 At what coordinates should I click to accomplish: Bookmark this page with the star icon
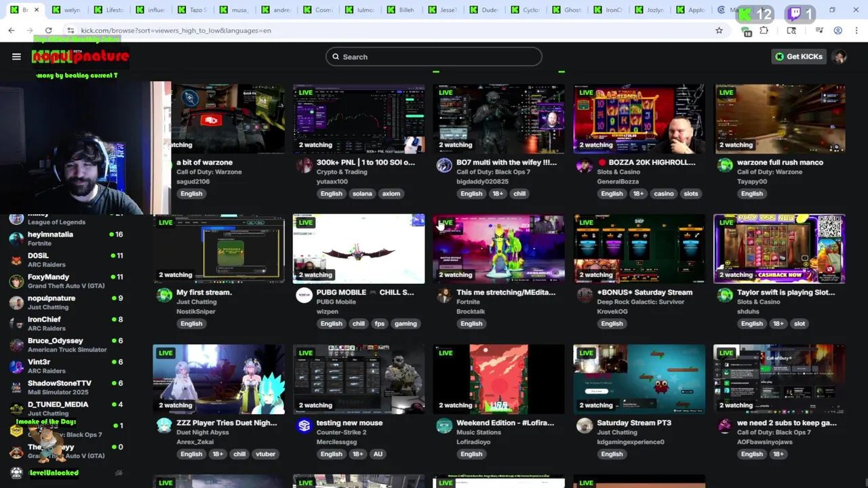click(x=719, y=30)
